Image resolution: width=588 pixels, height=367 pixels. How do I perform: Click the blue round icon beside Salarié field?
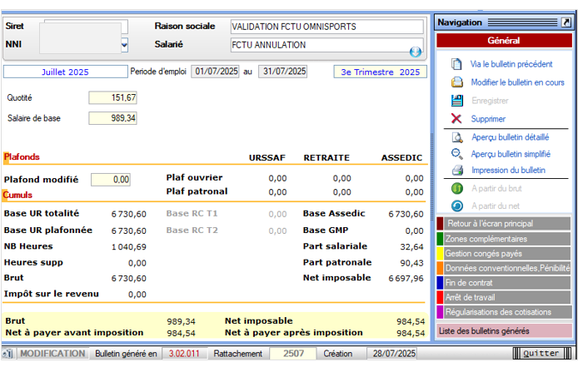coord(416,52)
